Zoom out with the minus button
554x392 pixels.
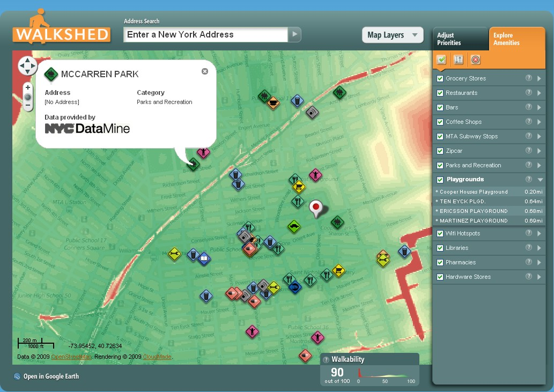[28, 105]
